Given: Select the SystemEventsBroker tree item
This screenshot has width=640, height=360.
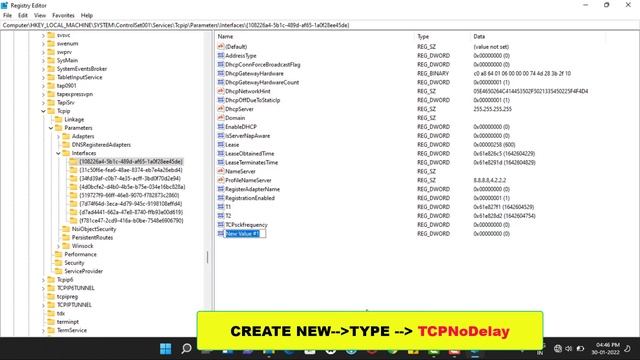Looking at the screenshot, I should click(x=82, y=69).
